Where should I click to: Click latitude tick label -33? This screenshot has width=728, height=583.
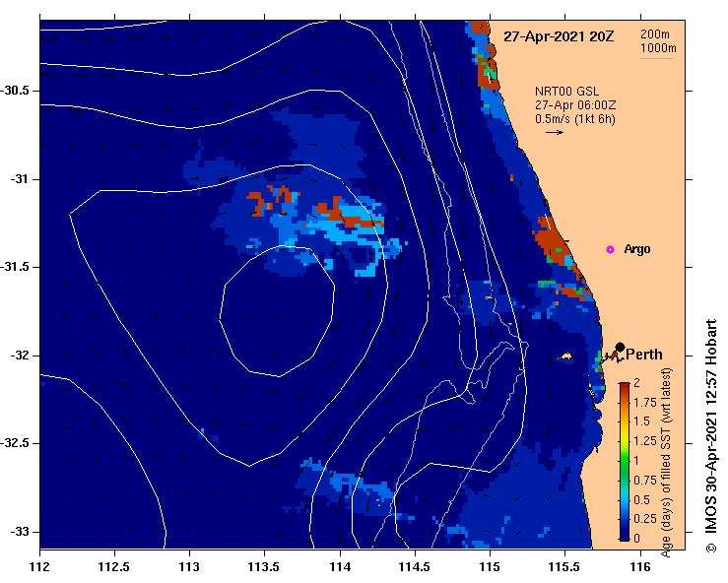coord(19,532)
